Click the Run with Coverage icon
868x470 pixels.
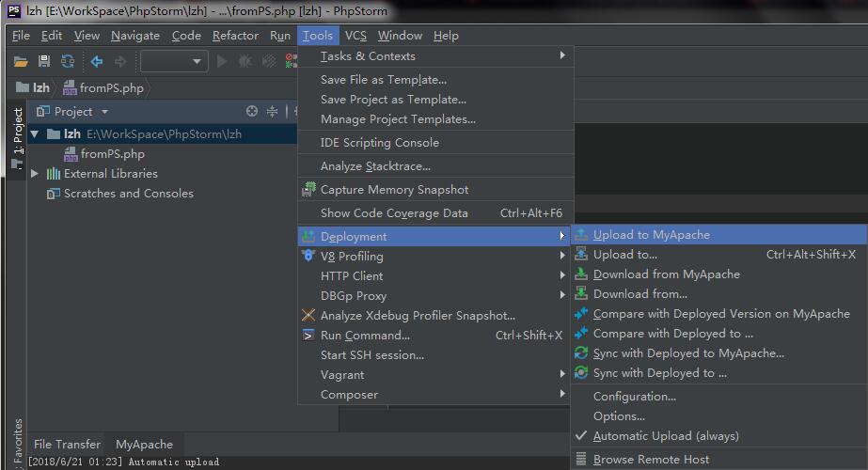pos(268,61)
